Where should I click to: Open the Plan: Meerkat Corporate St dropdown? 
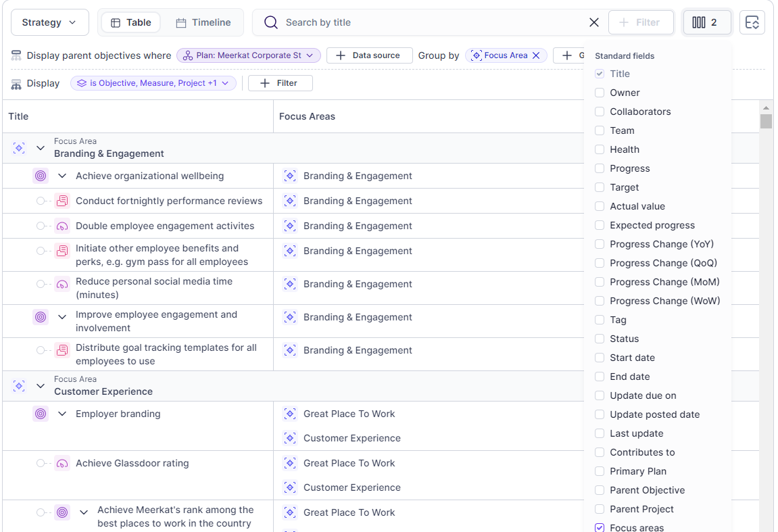coord(248,55)
